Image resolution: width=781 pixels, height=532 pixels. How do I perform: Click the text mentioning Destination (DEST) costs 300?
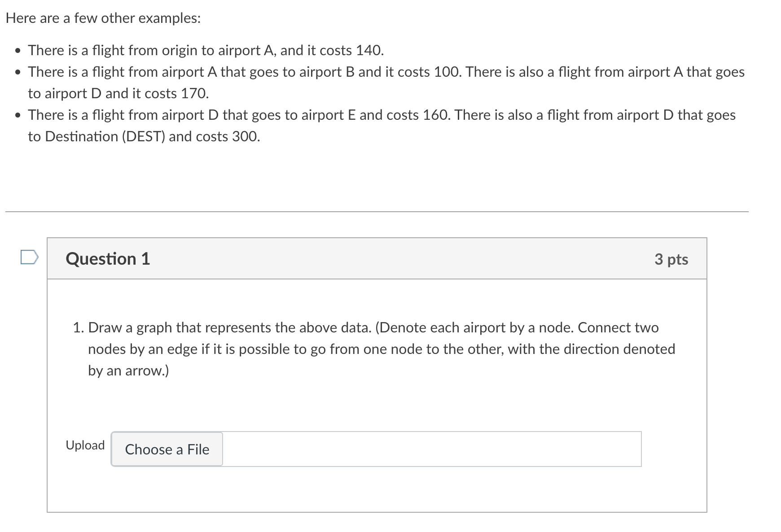click(144, 136)
